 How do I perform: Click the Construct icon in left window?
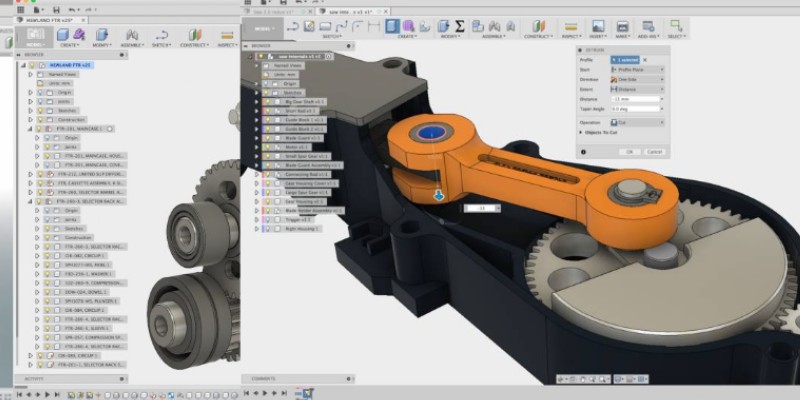pos(195,34)
